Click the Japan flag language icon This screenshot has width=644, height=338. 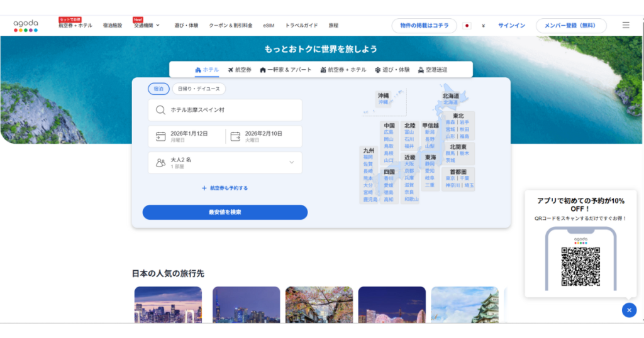[x=467, y=26]
